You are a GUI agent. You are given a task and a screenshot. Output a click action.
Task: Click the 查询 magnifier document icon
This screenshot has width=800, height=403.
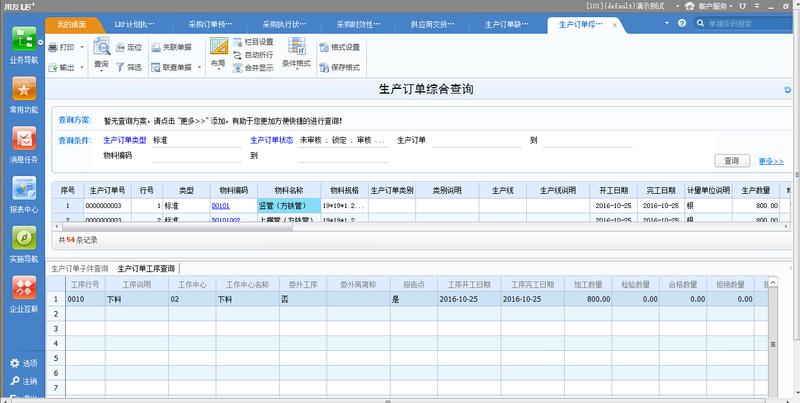point(102,46)
